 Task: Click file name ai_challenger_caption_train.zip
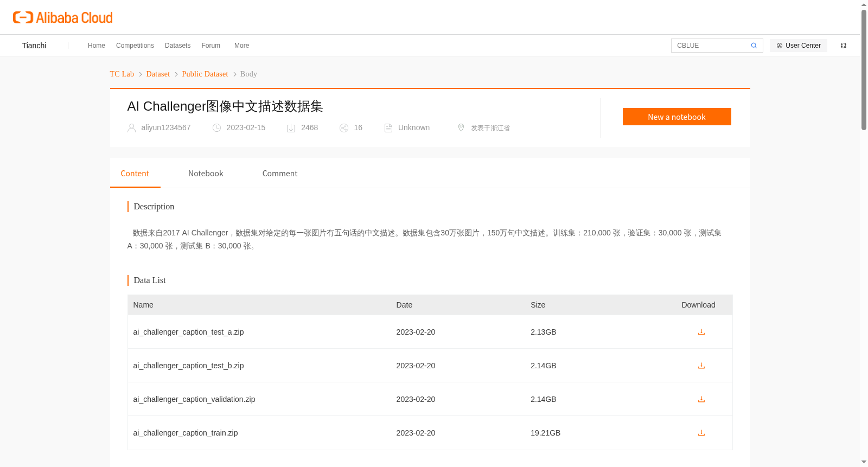(x=186, y=433)
